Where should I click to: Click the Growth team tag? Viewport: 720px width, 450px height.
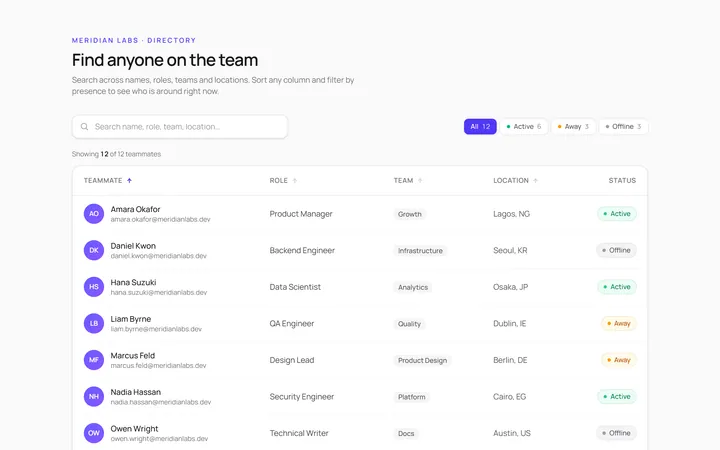[x=410, y=214]
